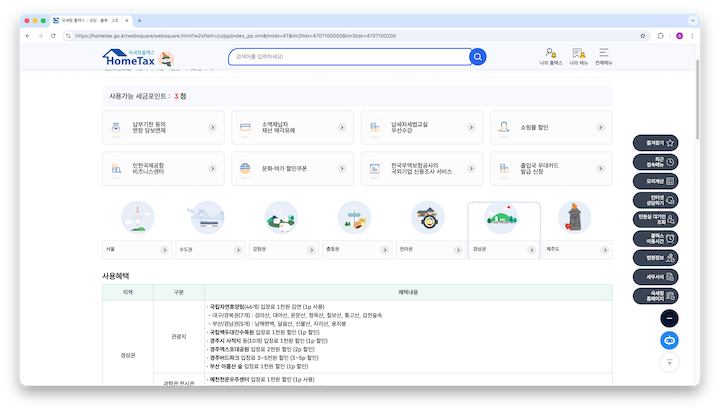This screenshot has width=720, height=412.
Task: Bookmark page with star in address bar
Action: tap(642, 36)
